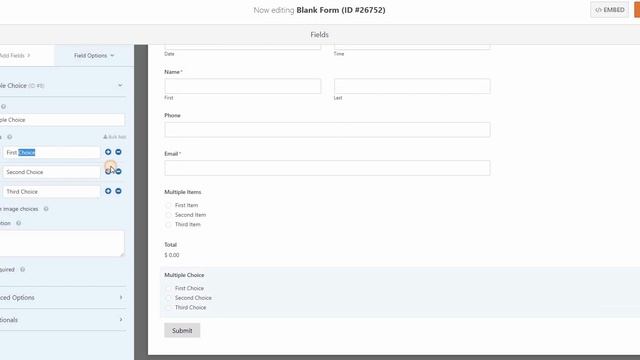
Task: Click the First name input
Action: tap(243, 86)
